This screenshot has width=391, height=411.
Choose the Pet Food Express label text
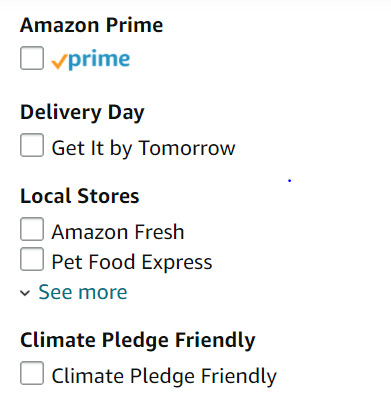click(x=132, y=262)
